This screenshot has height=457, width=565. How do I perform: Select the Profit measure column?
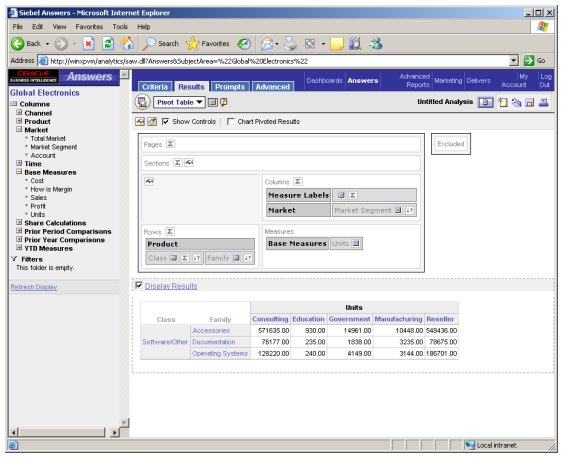[38, 206]
